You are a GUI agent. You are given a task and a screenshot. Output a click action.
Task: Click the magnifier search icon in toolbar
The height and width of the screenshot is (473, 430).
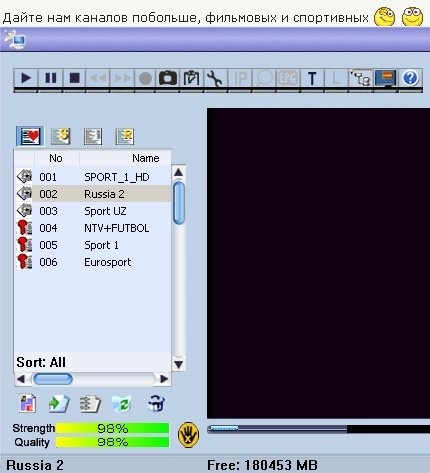[x=264, y=78]
